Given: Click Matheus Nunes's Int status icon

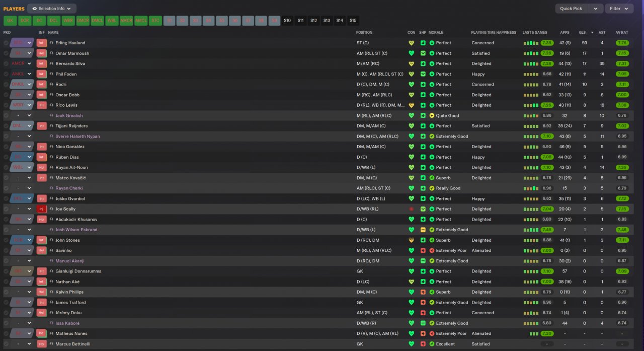Looking at the screenshot, I should [41, 333].
